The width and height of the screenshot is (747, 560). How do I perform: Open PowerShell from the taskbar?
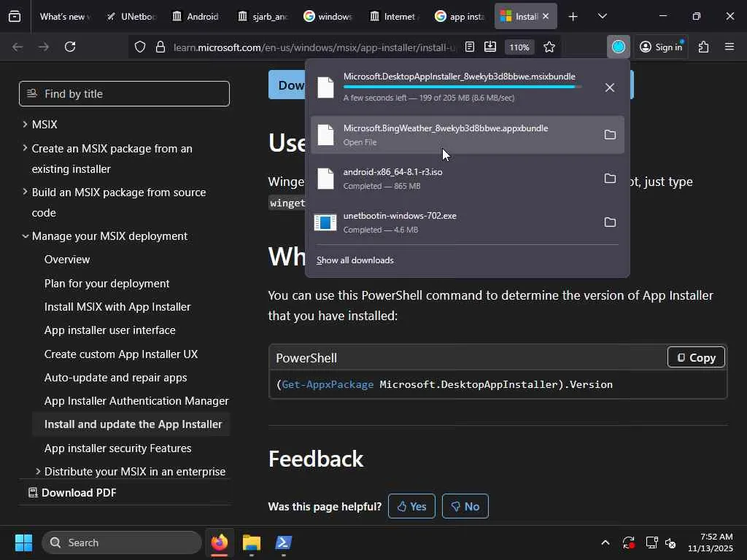284,542
